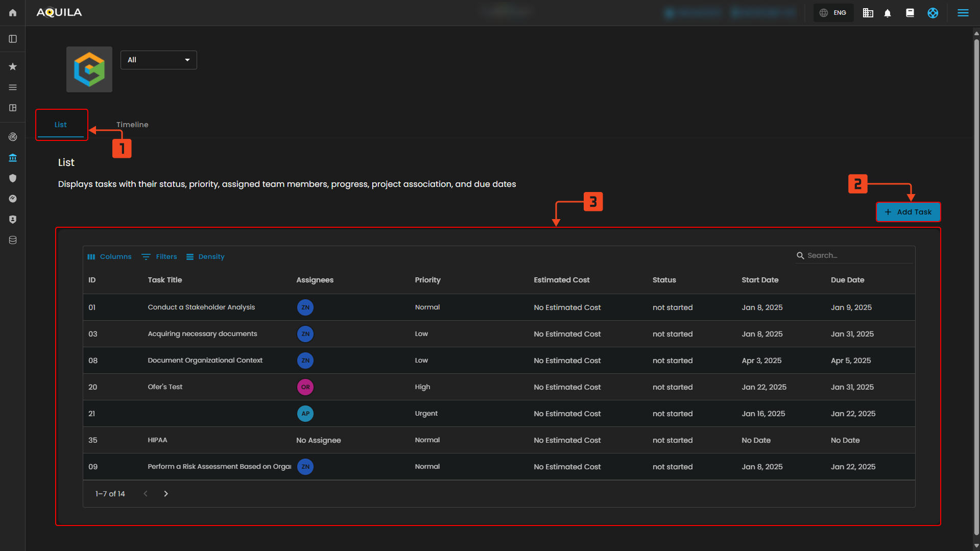Click the bank building sidebar icon
The height and width of the screenshot is (551, 980).
(x=13, y=158)
